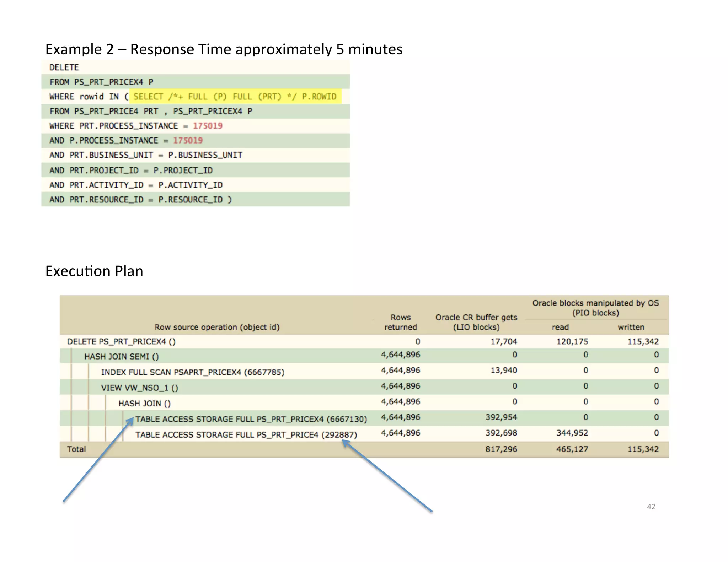Select TABLE ACCESS STORAGE FULL PS_PRT_PRICEX4 row
728x562 pixels.
point(251,419)
